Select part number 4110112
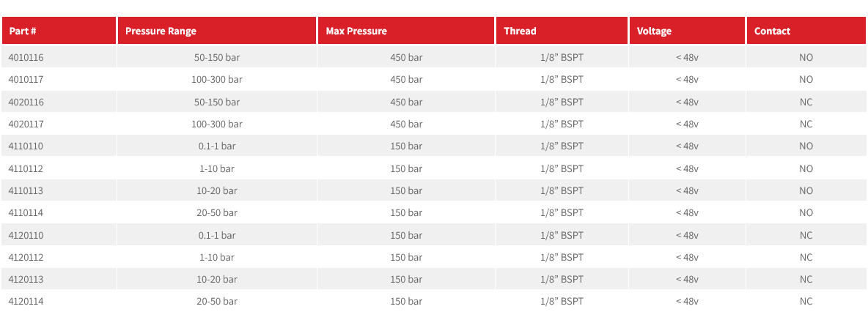 pos(26,168)
